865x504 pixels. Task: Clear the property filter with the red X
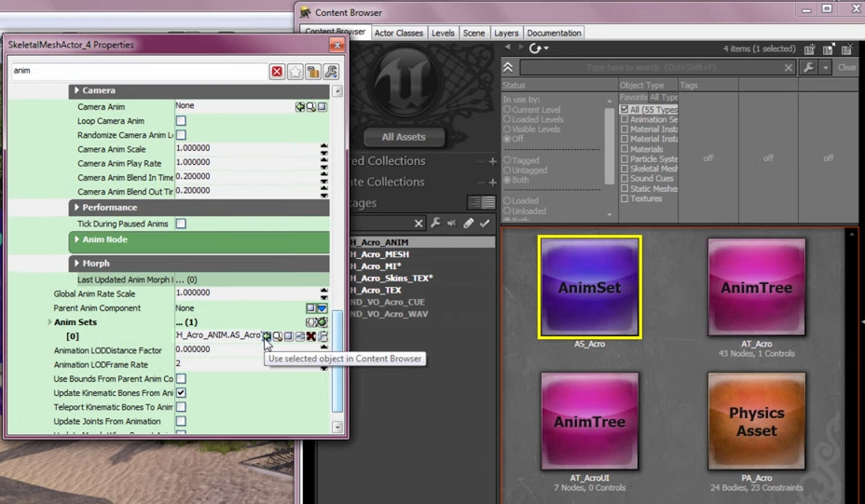[277, 72]
